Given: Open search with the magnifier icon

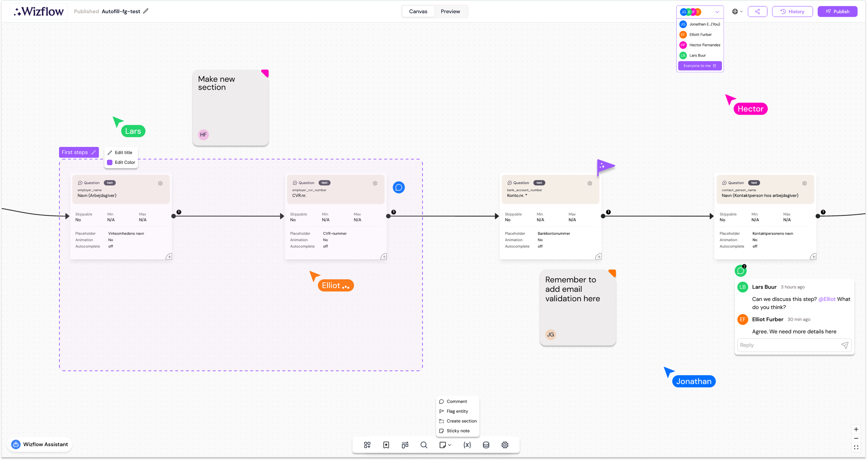Looking at the screenshot, I should click(x=424, y=445).
